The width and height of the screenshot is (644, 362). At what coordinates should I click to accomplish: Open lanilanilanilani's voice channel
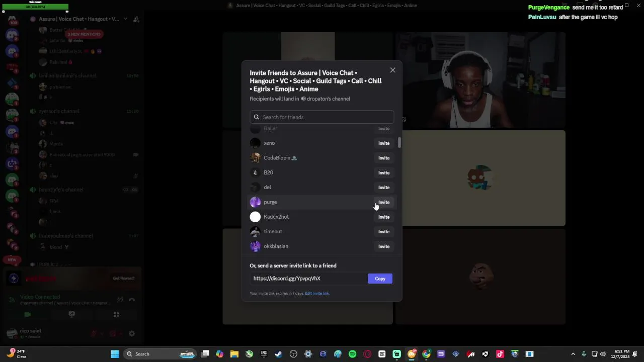[x=67, y=76]
